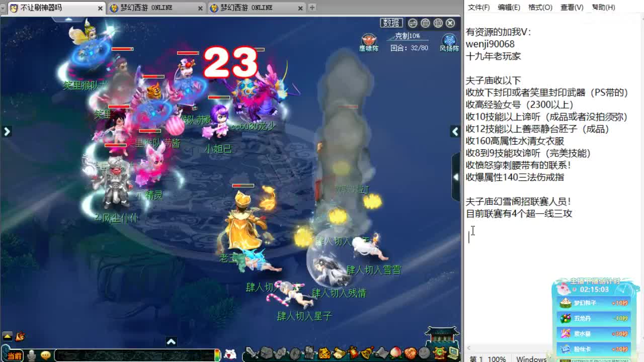Viewport: 644px width, 362px height.
Task: Click the swap arrows circle icon beside 数据
Action: pos(413,23)
